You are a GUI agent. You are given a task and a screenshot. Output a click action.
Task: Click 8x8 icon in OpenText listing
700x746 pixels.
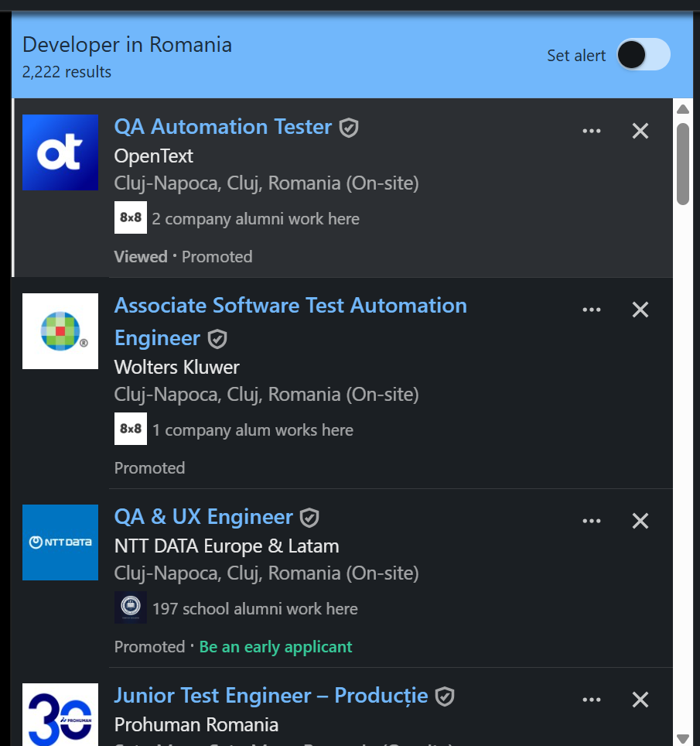point(131,217)
